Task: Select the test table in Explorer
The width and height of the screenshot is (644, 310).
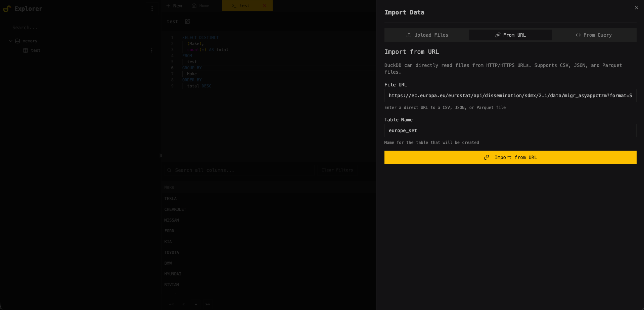Action: pos(36,50)
